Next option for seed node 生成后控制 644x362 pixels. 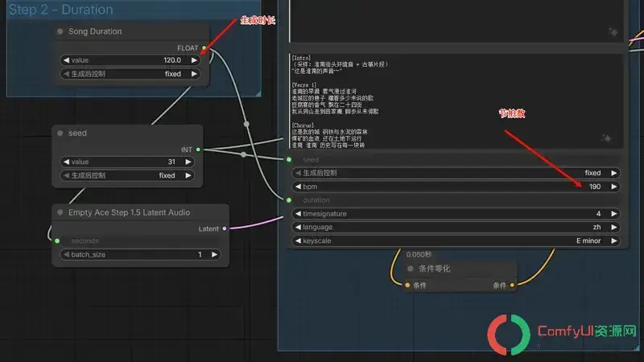188,175
